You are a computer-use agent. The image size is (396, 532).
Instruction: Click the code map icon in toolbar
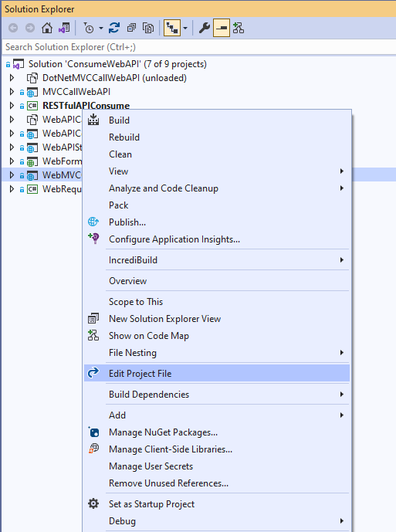click(x=239, y=28)
